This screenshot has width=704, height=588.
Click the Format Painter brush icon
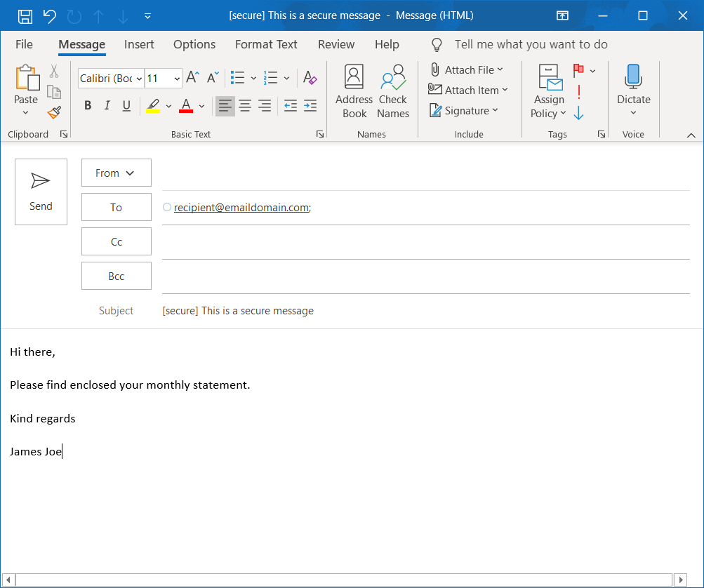54,112
